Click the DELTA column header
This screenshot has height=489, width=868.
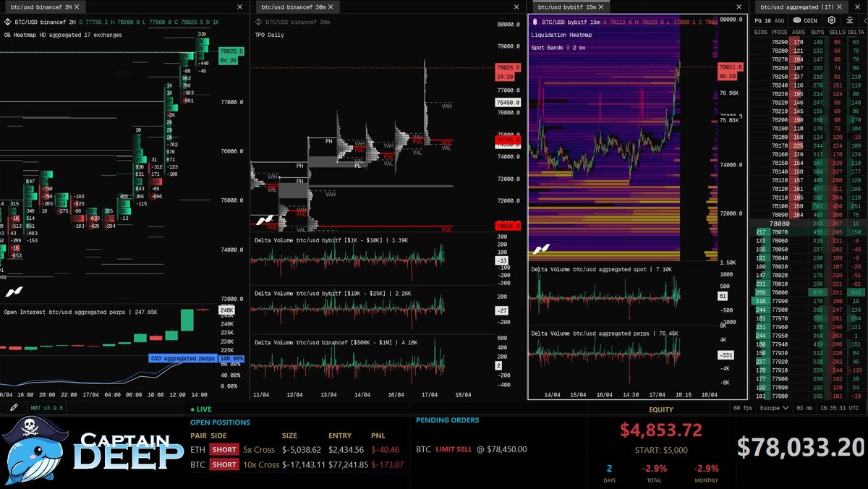[856, 32]
